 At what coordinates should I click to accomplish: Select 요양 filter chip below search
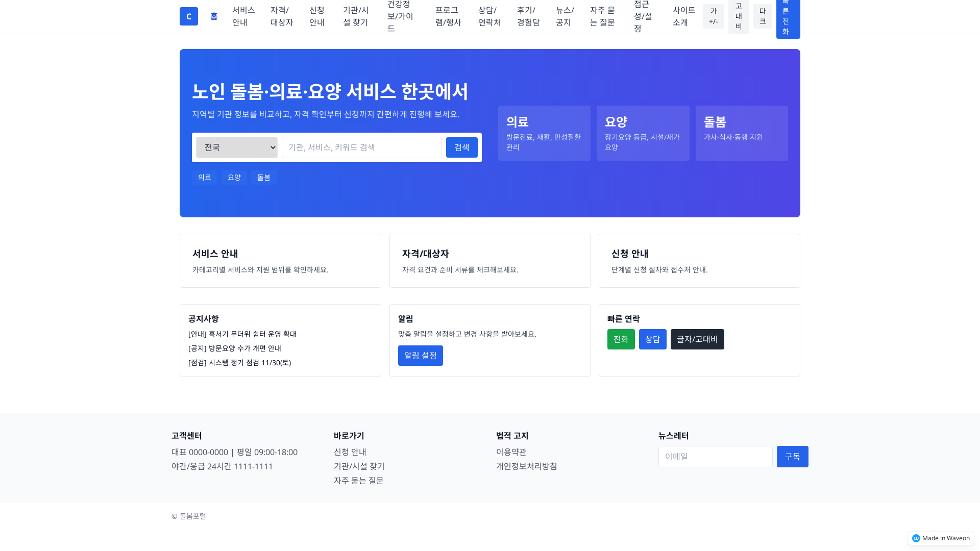[x=234, y=177]
